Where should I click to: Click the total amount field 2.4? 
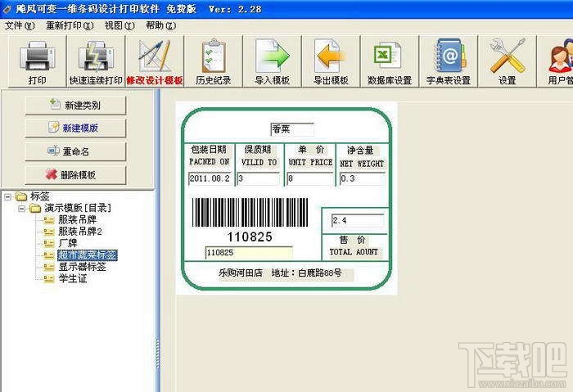pos(358,221)
